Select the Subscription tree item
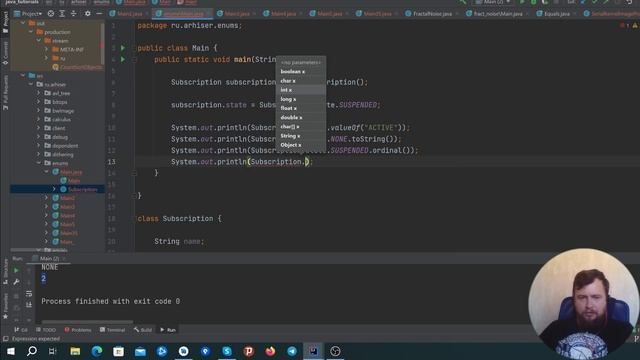 click(57, 189)
